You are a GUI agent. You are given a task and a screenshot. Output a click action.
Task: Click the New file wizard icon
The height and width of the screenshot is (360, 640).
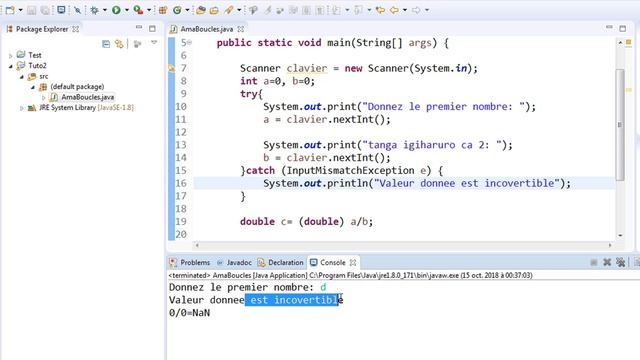pyautogui.click(x=10, y=10)
